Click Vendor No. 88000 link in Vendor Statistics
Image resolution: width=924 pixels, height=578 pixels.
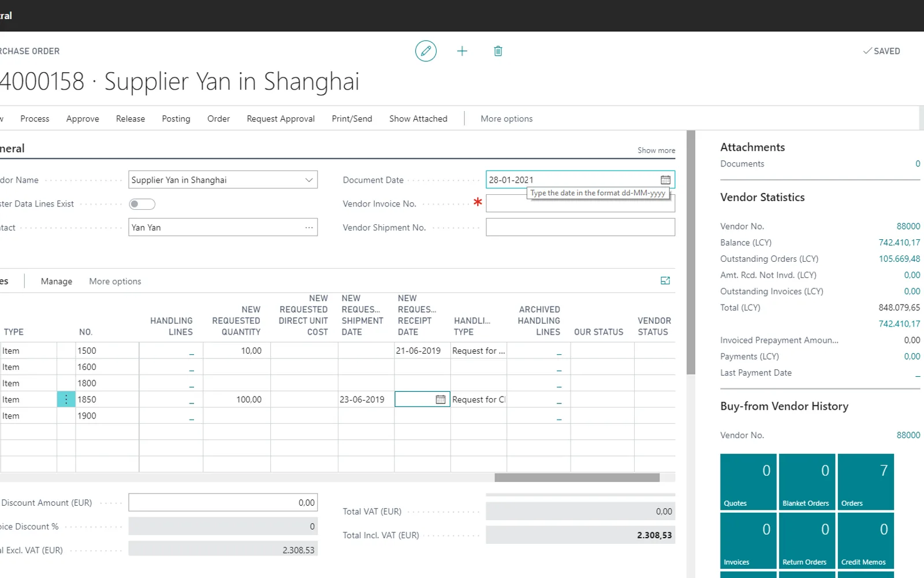point(908,227)
